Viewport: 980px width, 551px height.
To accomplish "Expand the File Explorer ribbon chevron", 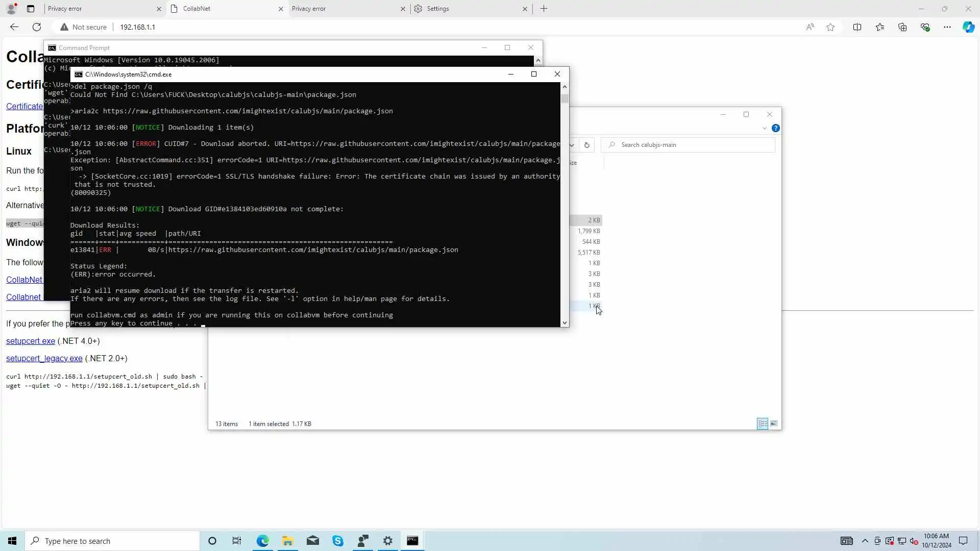I will pyautogui.click(x=764, y=128).
